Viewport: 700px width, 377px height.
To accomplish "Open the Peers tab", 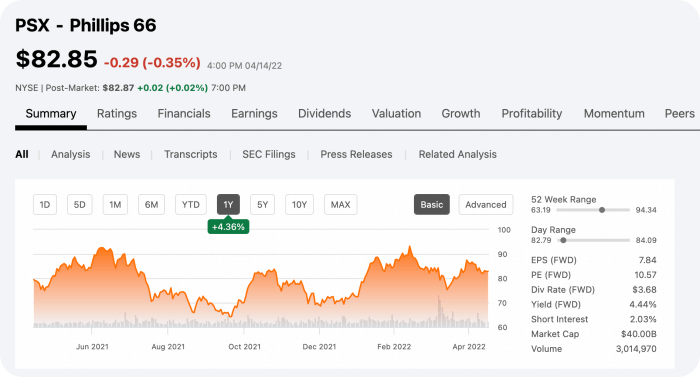I will [x=679, y=113].
